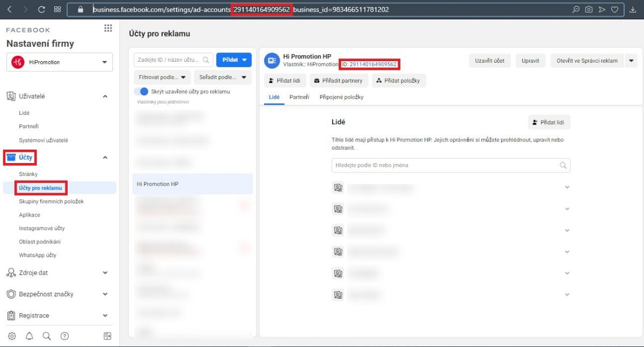Click the Hledejte podle ID nebo jména field
Viewport: 644px width, 347px height.
451,165
